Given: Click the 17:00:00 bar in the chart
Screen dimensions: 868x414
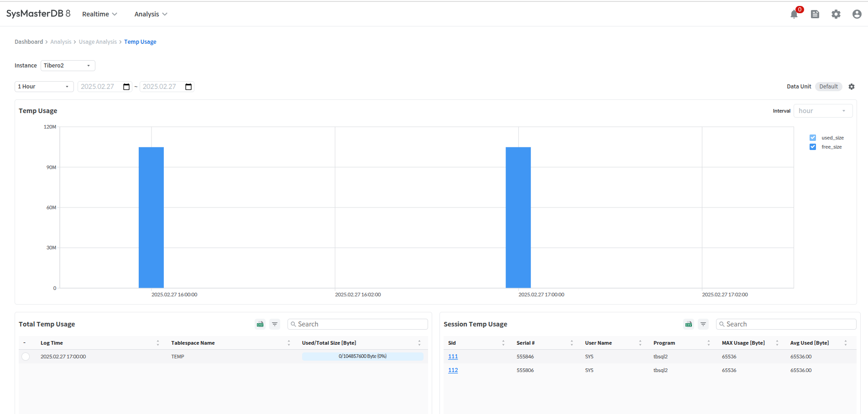Looking at the screenshot, I should 518,217.
